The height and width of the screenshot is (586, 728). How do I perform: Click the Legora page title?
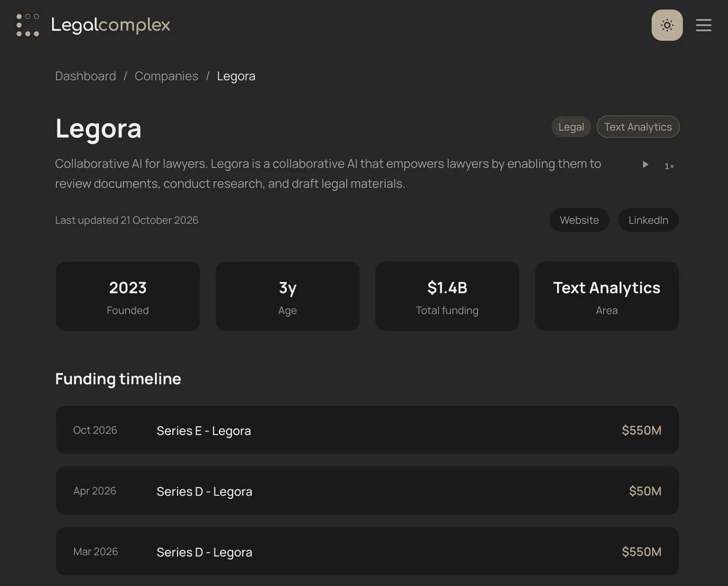click(x=98, y=128)
